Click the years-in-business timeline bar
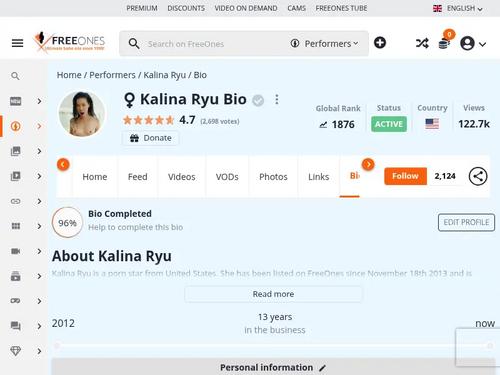 tap(273, 346)
